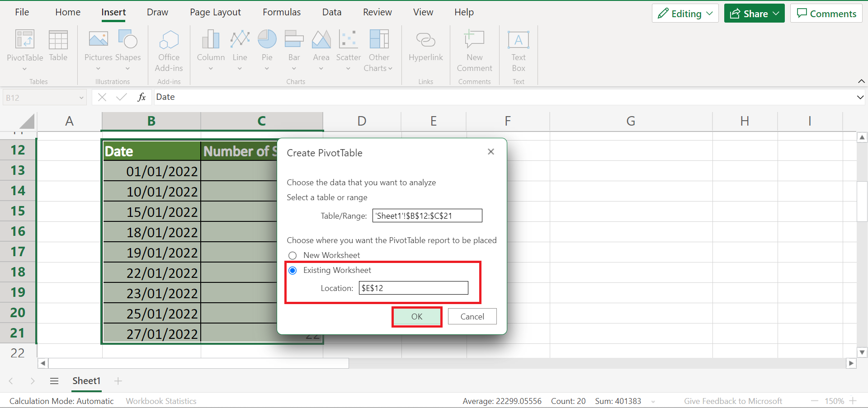Choose the Existing Worksheet radio option
This screenshot has height=408, width=868.
292,271
